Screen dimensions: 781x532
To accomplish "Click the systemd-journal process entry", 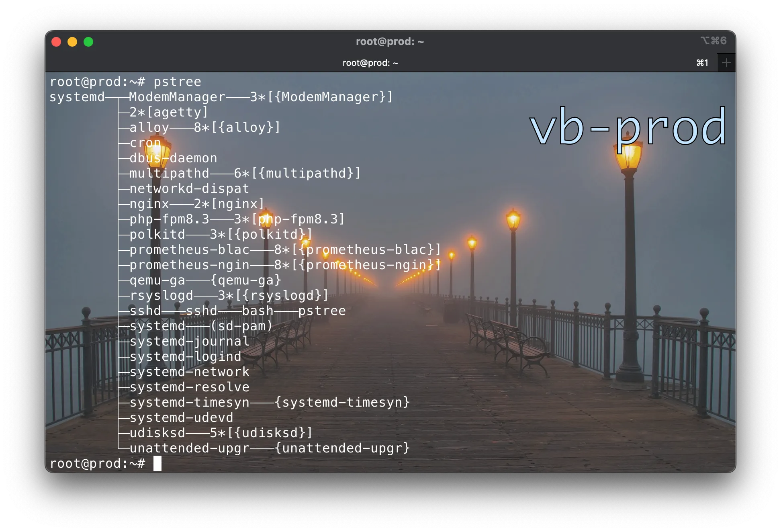I will coord(189,341).
